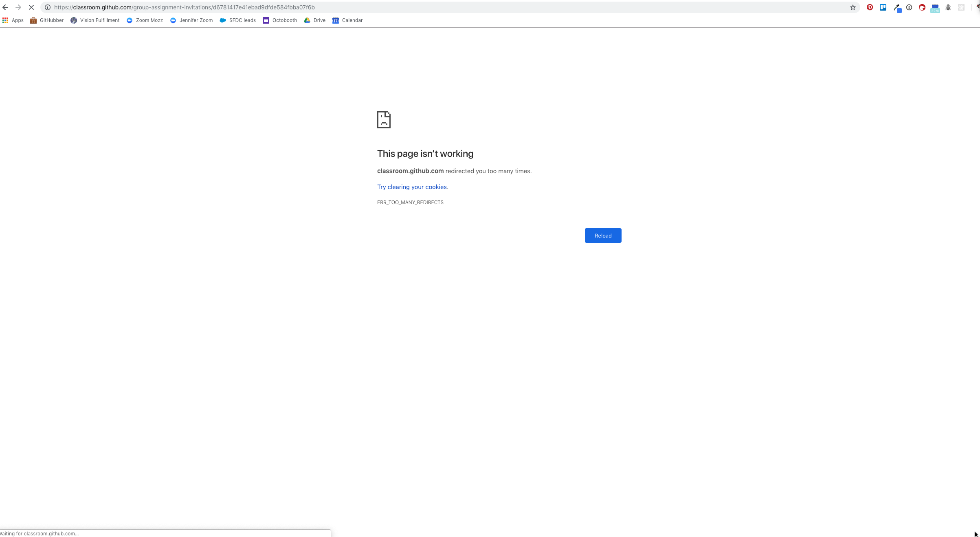This screenshot has width=980, height=537.
Task: Click the blue Reload button
Action: coord(603,235)
